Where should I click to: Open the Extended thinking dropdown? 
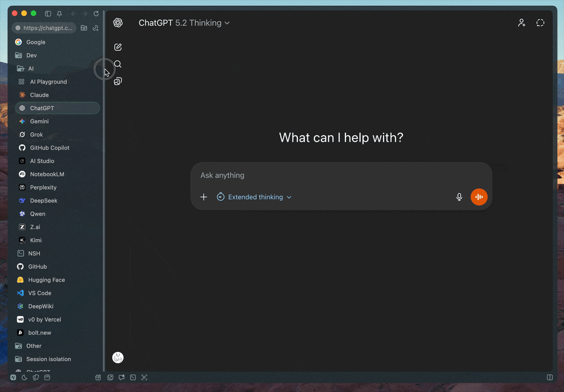pos(254,197)
